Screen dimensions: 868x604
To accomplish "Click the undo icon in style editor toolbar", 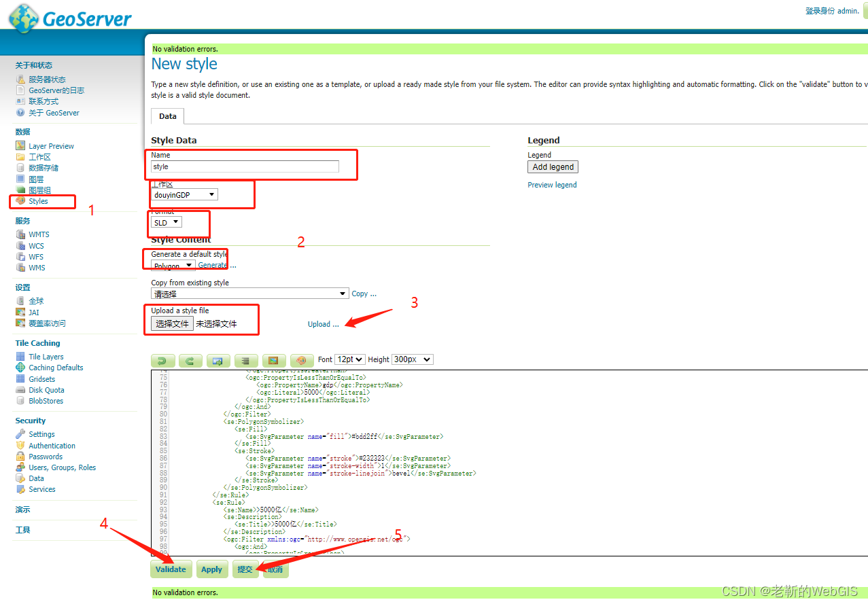I will click(x=162, y=360).
